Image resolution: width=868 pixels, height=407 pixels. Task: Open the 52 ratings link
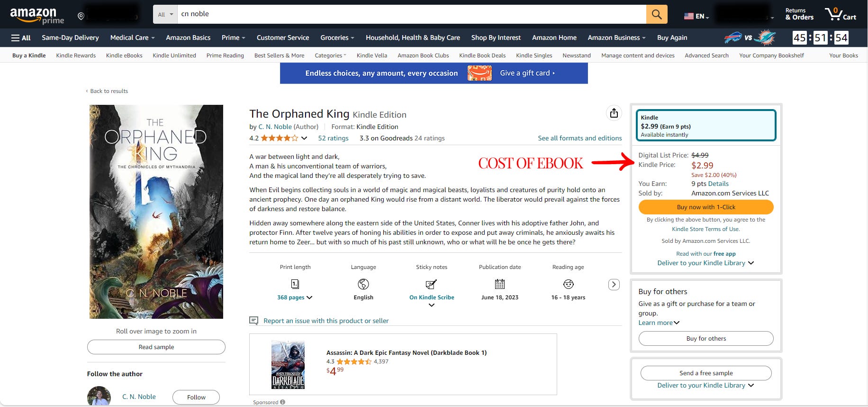(x=333, y=139)
